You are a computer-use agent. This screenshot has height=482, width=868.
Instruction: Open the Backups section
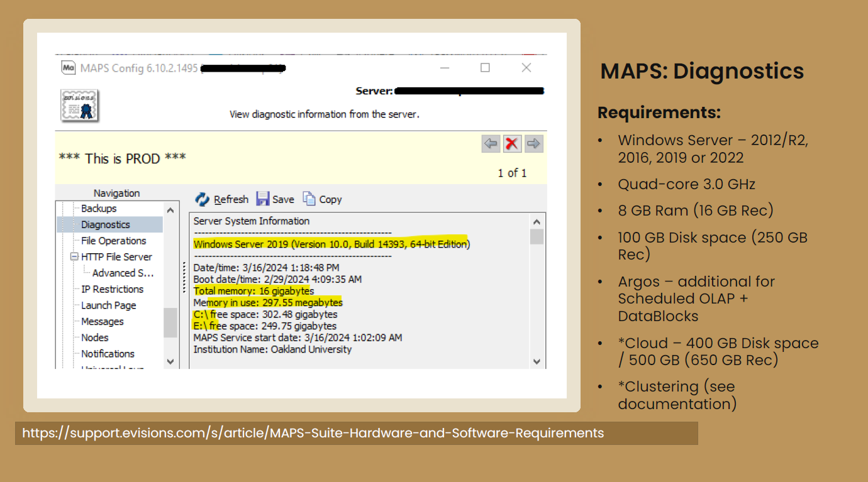pos(97,208)
